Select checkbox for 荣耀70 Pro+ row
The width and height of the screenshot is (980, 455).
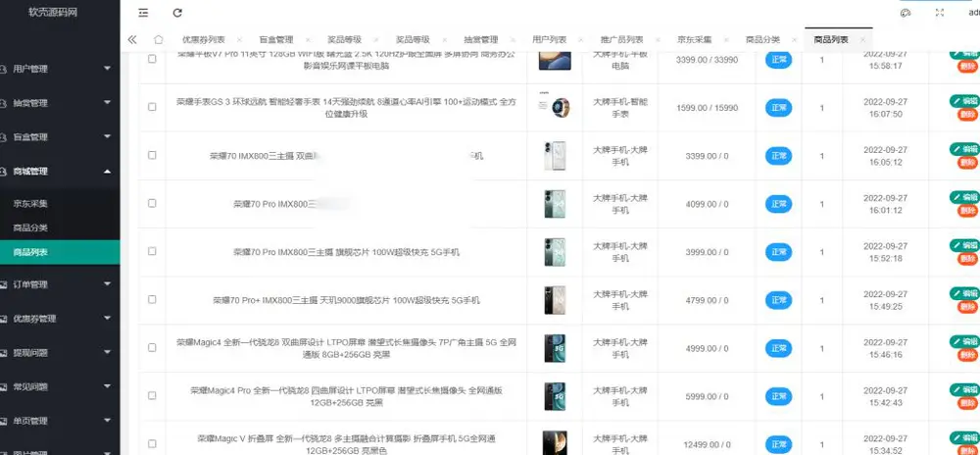coord(152,299)
